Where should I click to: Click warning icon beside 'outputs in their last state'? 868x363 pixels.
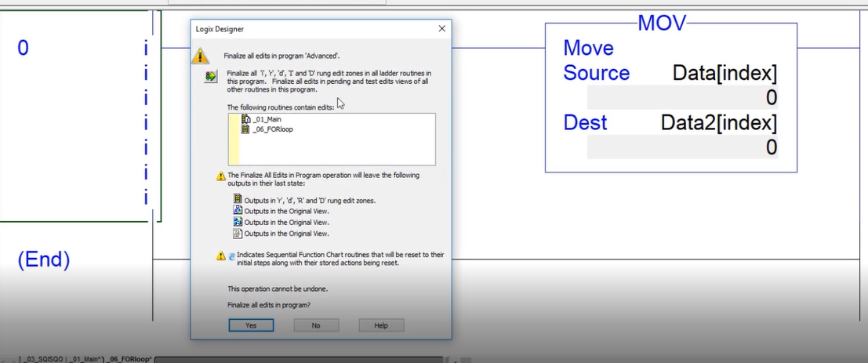click(x=221, y=176)
